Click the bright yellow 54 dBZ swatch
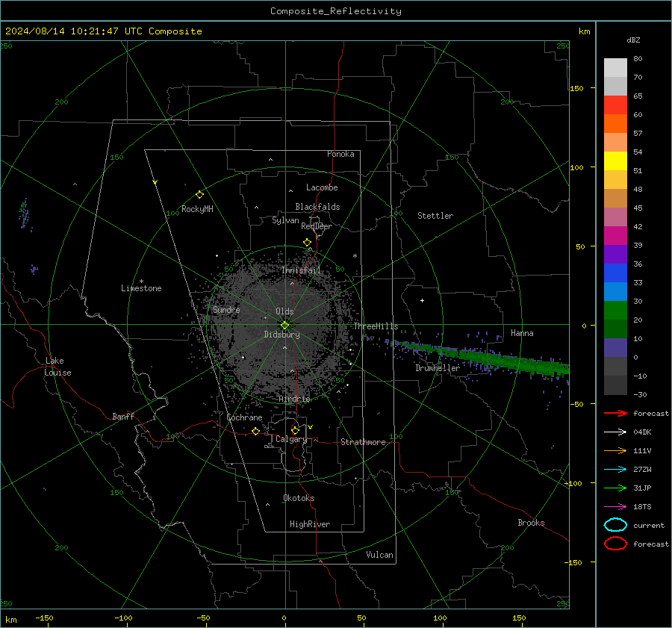Screen dimensions: 672x628 [615, 161]
